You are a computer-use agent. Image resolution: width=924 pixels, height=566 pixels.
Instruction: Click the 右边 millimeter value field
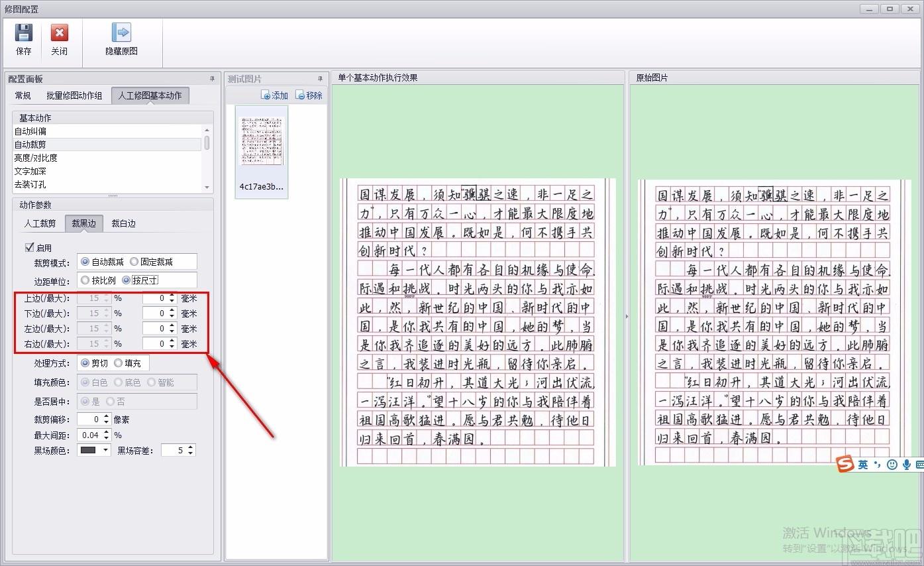pyautogui.click(x=156, y=344)
